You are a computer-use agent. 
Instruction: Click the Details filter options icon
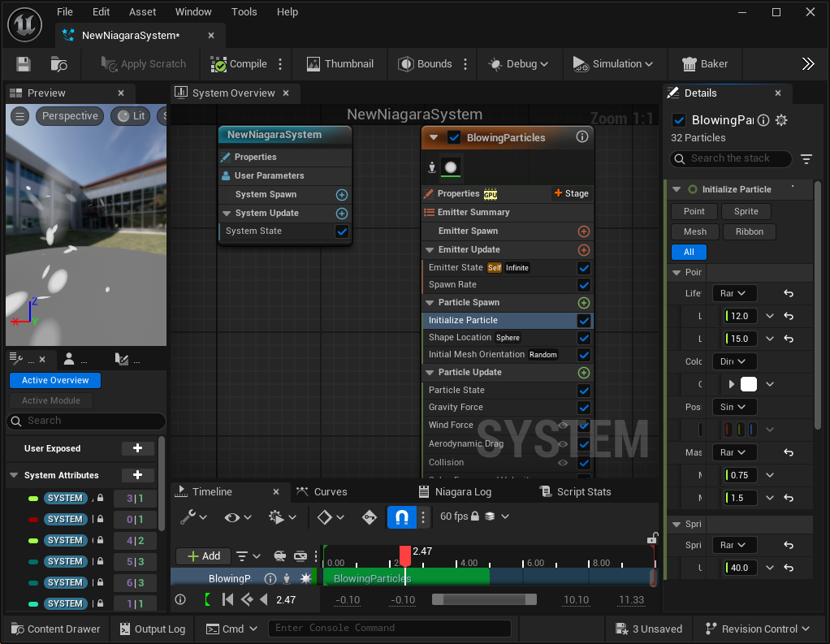point(806,158)
